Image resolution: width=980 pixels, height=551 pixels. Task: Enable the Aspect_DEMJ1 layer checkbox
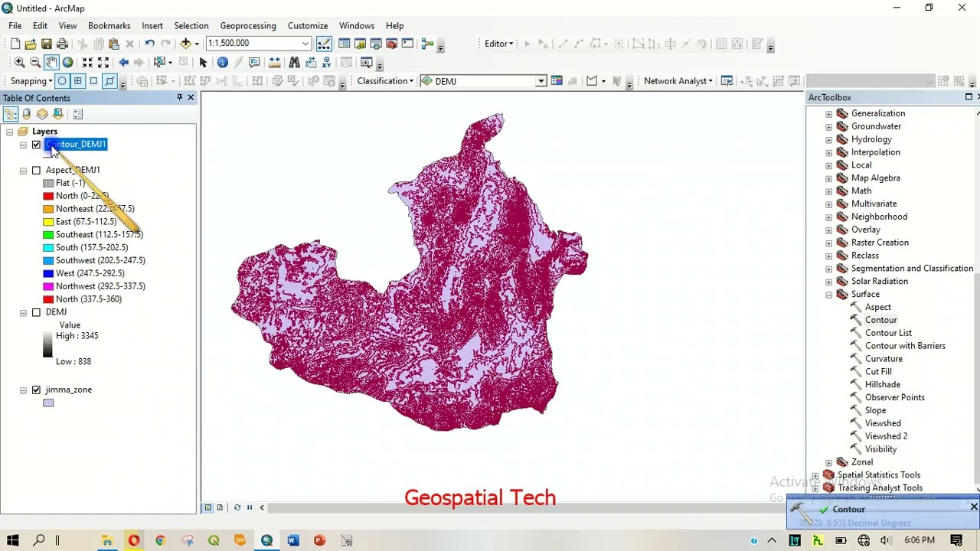click(x=36, y=170)
